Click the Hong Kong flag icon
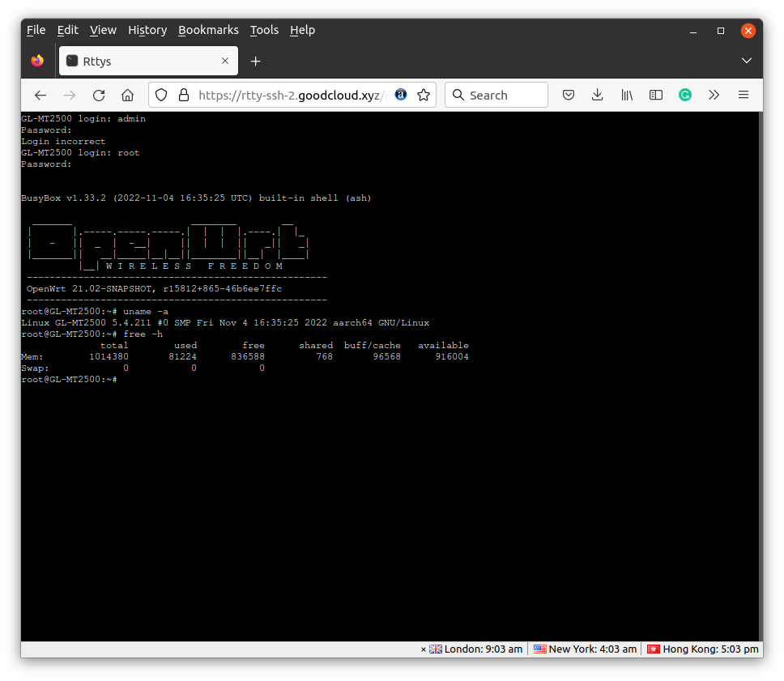Screen dimensions: 784x681 654,649
